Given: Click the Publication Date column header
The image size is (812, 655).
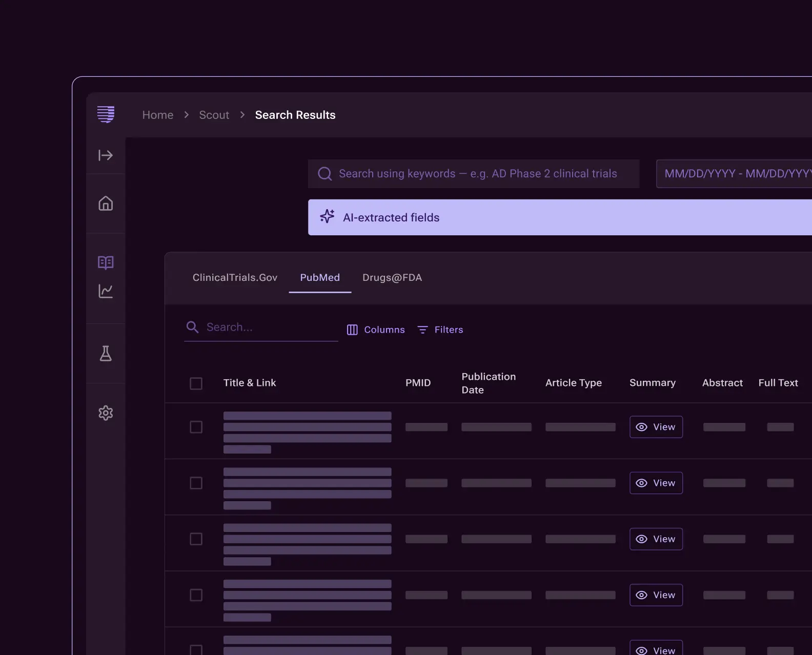Looking at the screenshot, I should coord(489,383).
